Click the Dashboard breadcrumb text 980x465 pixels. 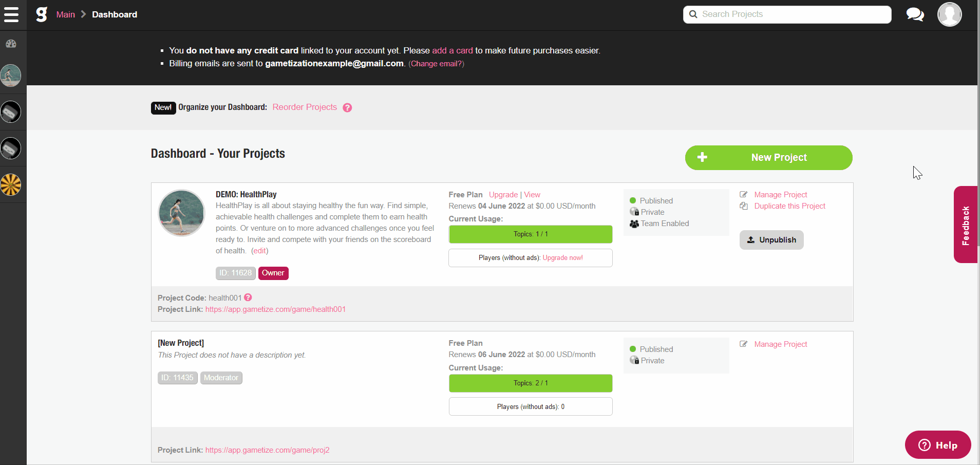point(115,14)
